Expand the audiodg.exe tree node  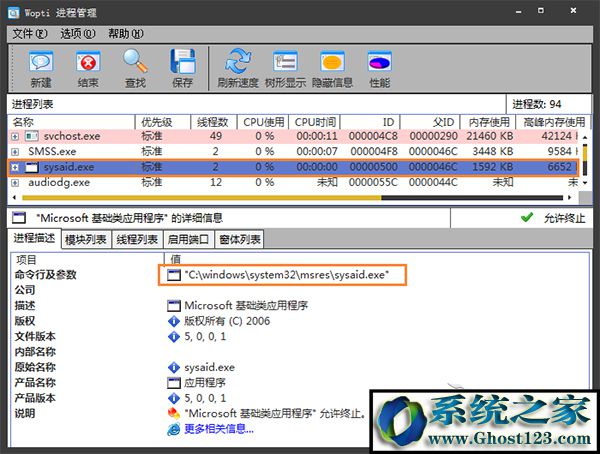[x=15, y=183]
